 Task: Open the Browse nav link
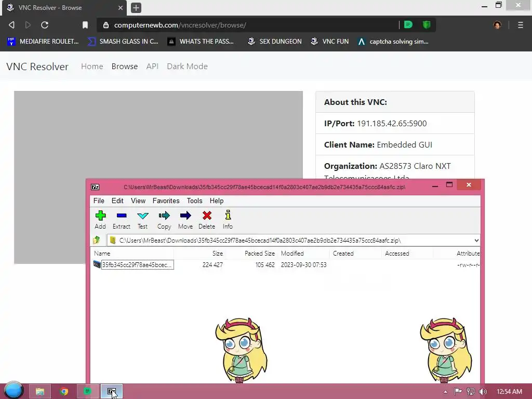125,66
